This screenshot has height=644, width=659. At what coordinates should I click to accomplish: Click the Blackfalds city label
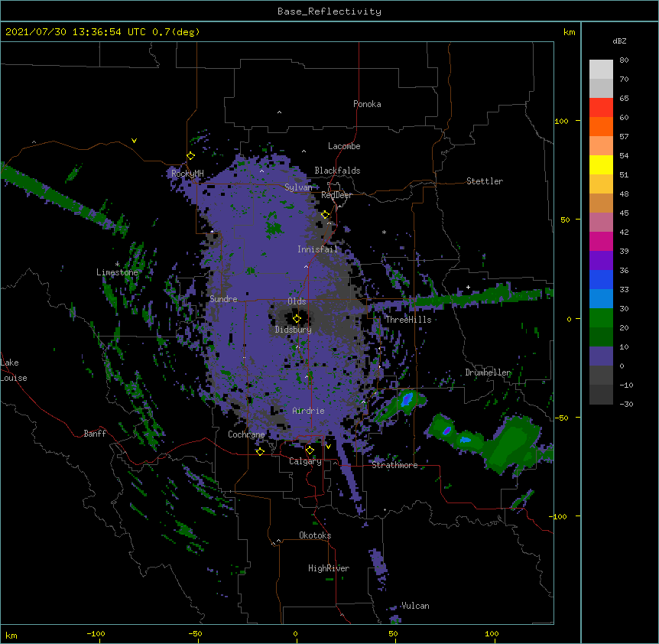click(337, 171)
